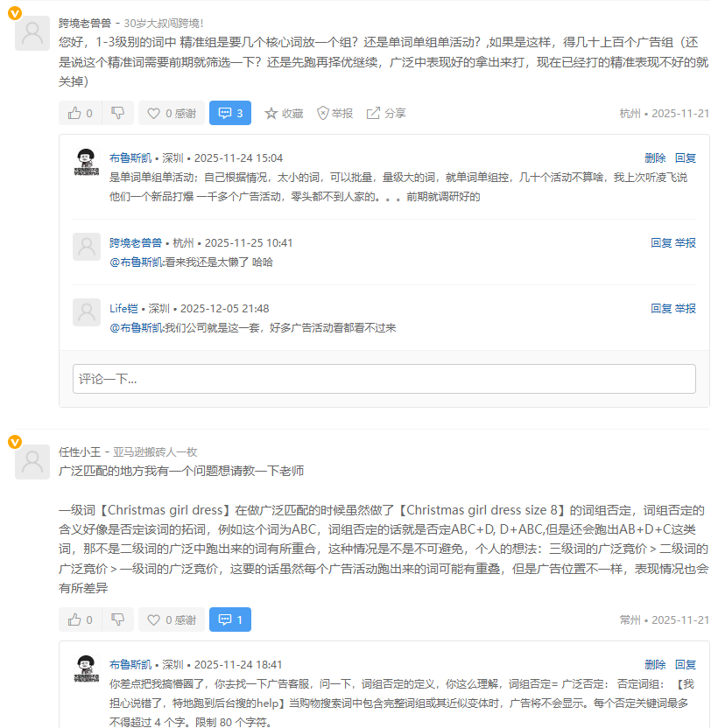Click the 评论一下 comment input box
Viewport: 718px width, 728px height.
(384, 379)
